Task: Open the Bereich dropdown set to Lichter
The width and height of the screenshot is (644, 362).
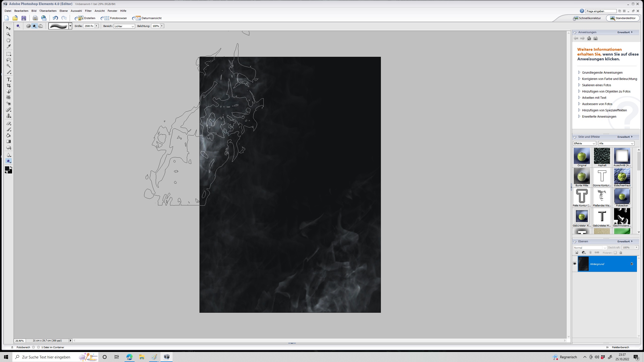Action: tap(124, 26)
